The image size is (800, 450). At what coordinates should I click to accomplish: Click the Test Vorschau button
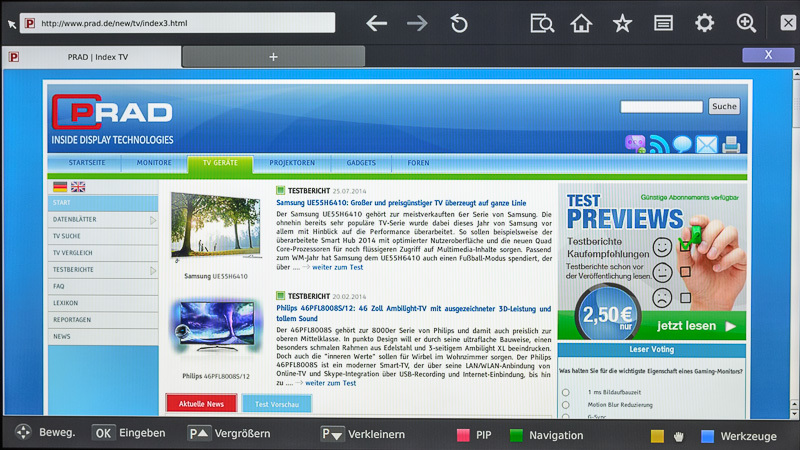(x=277, y=404)
